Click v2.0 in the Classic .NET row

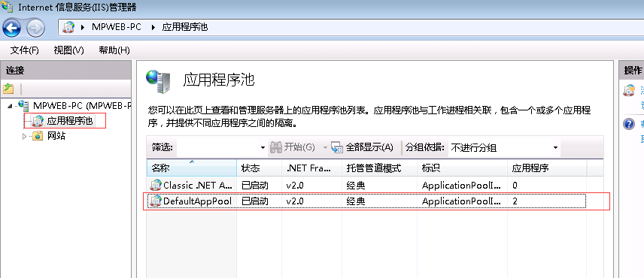coord(295,186)
